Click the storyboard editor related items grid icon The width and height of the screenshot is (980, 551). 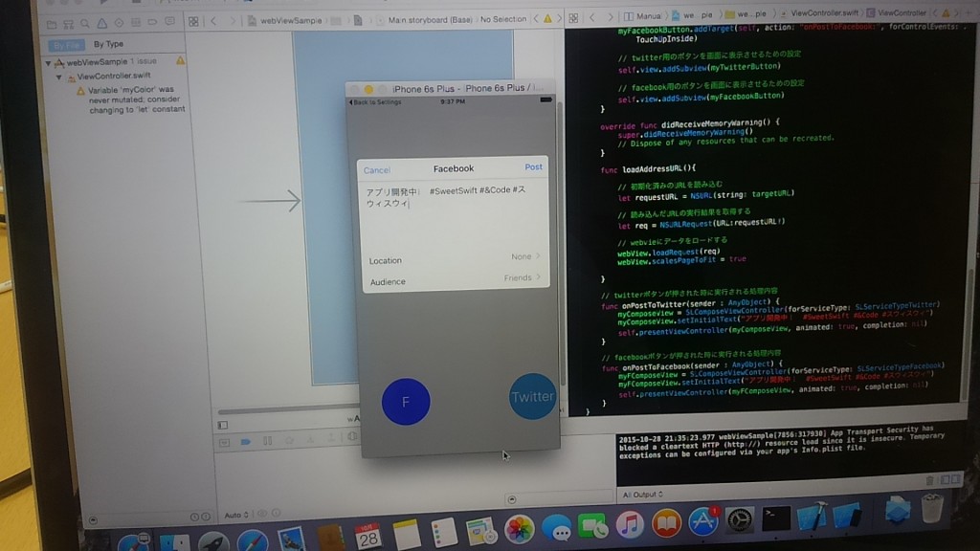[x=193, y=22]
